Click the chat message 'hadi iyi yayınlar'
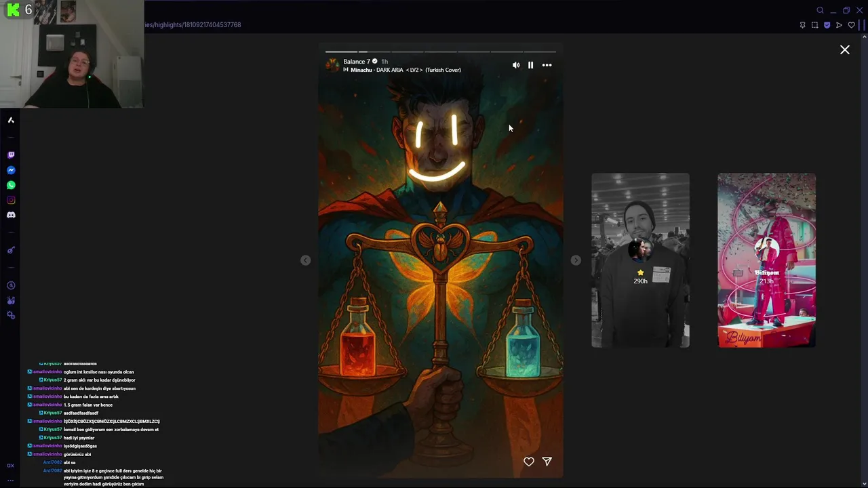The height and width of the screenshot is (488, 868). [x=79, y=438]
